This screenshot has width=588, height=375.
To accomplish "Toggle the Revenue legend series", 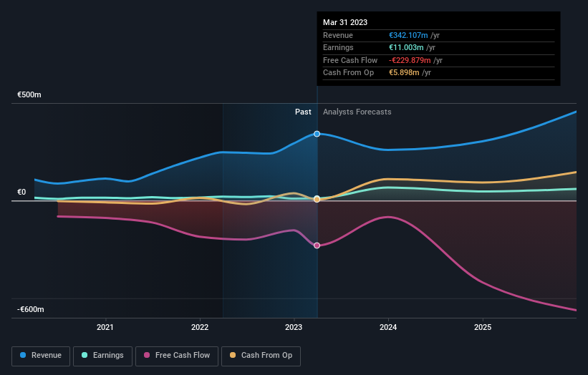I will 41,356.
